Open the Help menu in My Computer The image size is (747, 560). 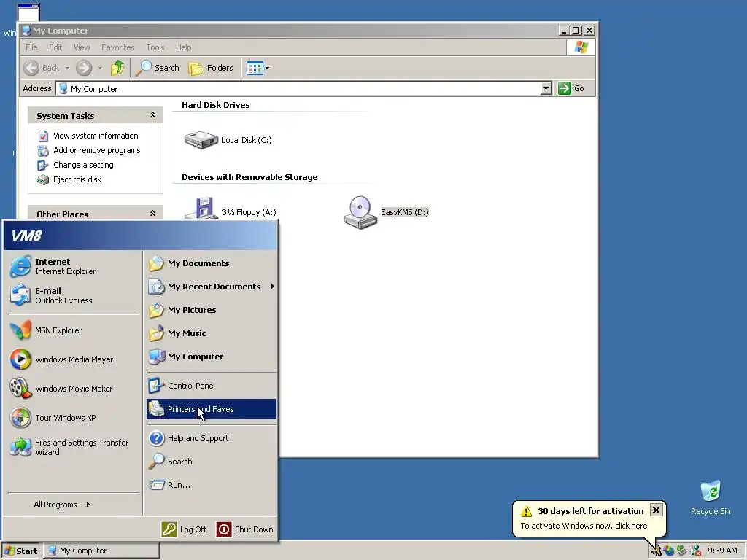pos(183,47)
